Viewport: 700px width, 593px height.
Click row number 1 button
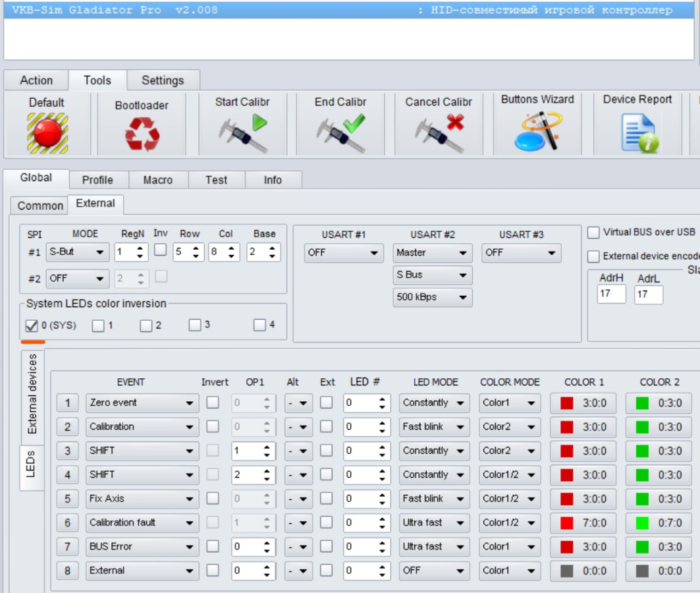67,403
